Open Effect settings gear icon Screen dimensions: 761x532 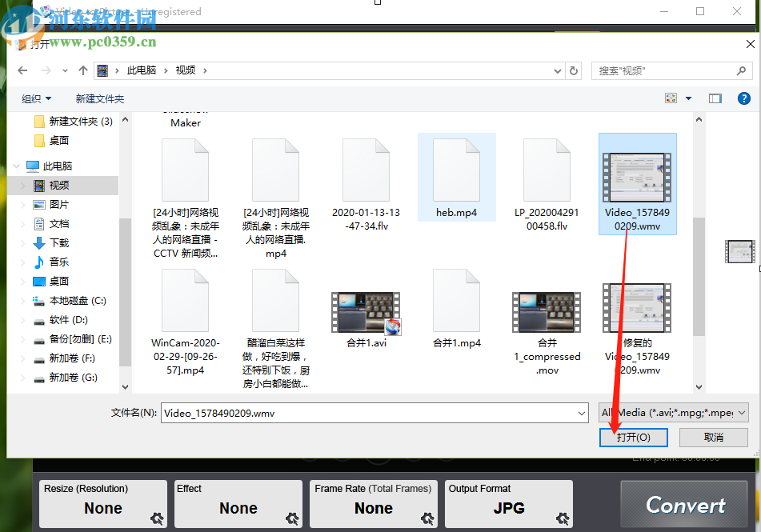292,518
